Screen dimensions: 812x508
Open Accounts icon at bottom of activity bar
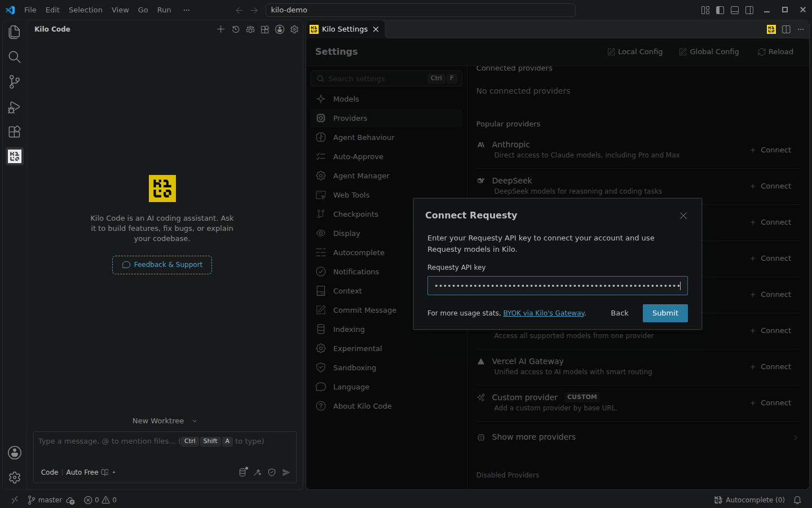[x=15, y=453]
